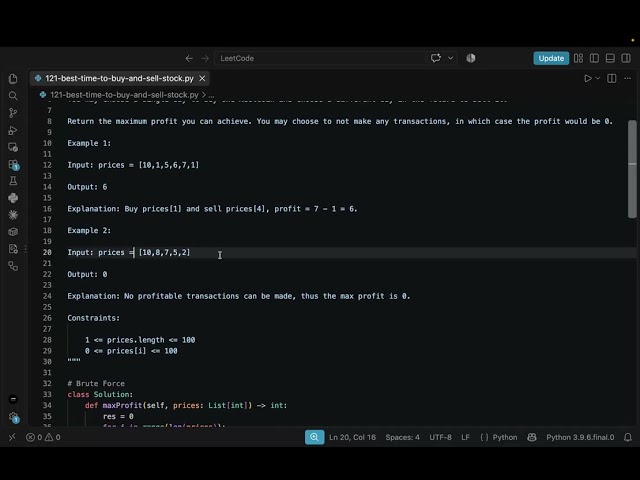Toggle the bottom panel
The image size is (640, 480).
(x=610, y=58)
